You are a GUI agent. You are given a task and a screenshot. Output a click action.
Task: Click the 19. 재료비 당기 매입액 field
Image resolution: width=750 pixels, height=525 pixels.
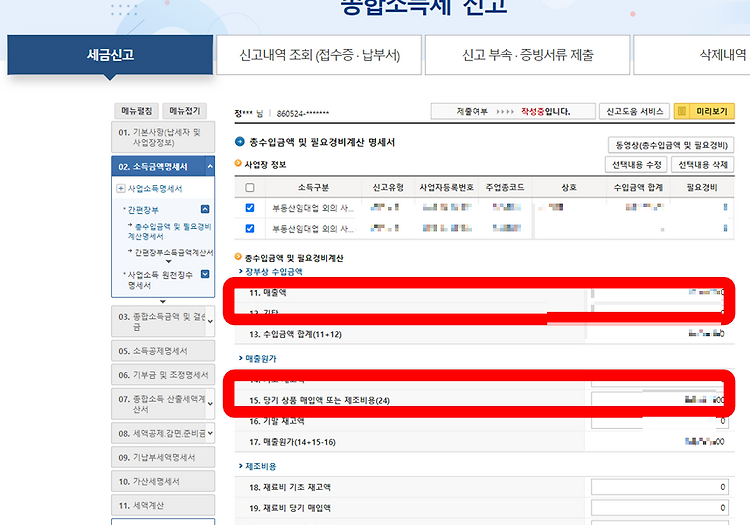pos(660,508)
